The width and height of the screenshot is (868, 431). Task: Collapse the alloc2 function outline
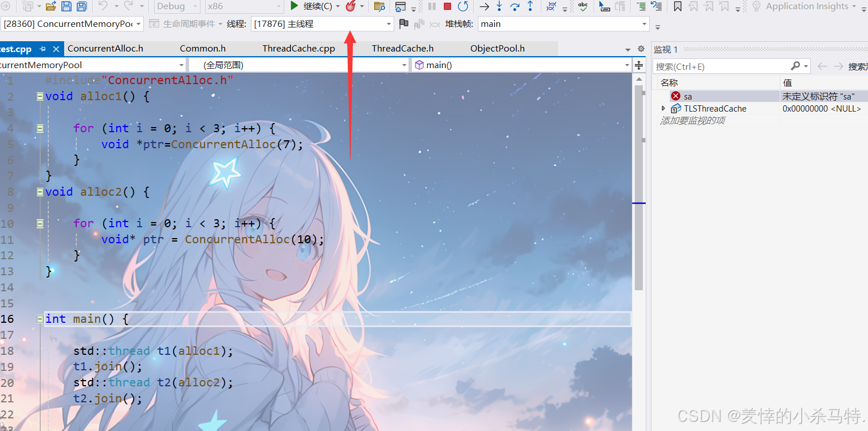pyautogui.click(x=40, y=192)
